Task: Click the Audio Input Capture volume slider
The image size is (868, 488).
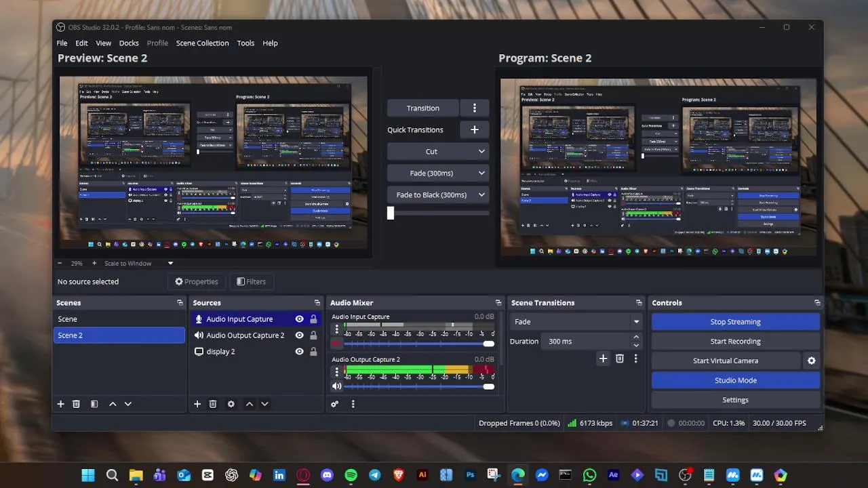Action: pos(419,344)
